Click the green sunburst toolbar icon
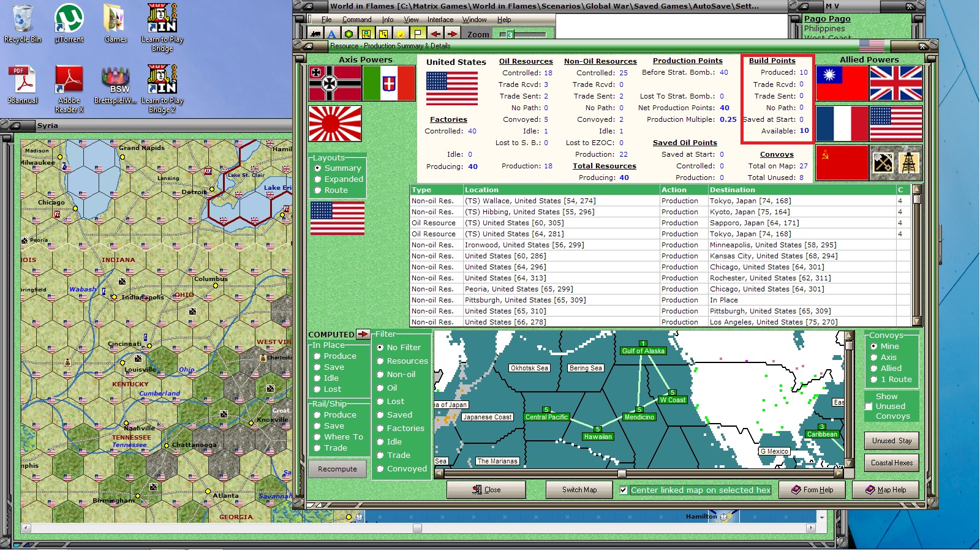Image resolution: width=980 pixels, height=551 pixels. (349, 34)
